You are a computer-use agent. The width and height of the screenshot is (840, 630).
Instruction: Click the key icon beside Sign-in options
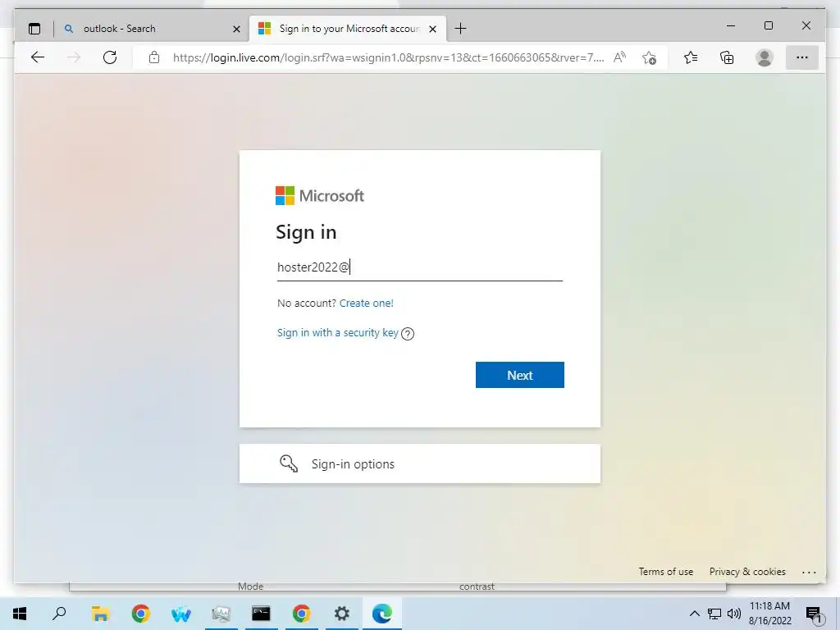(x=289, y=463)
